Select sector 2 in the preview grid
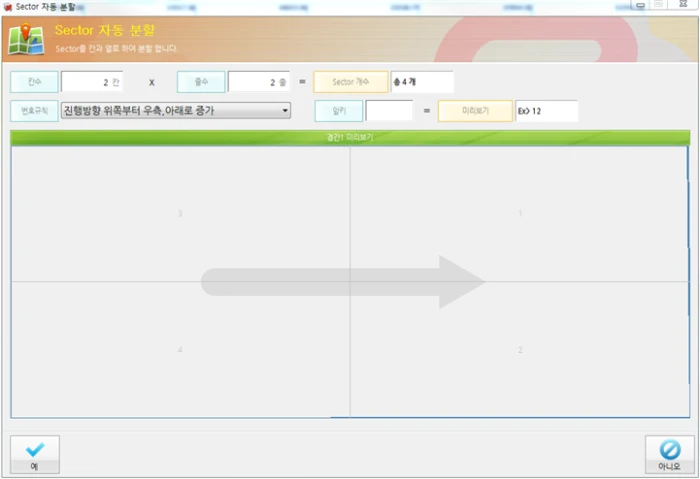Viewport: 700px width, 479px height. 519,350
